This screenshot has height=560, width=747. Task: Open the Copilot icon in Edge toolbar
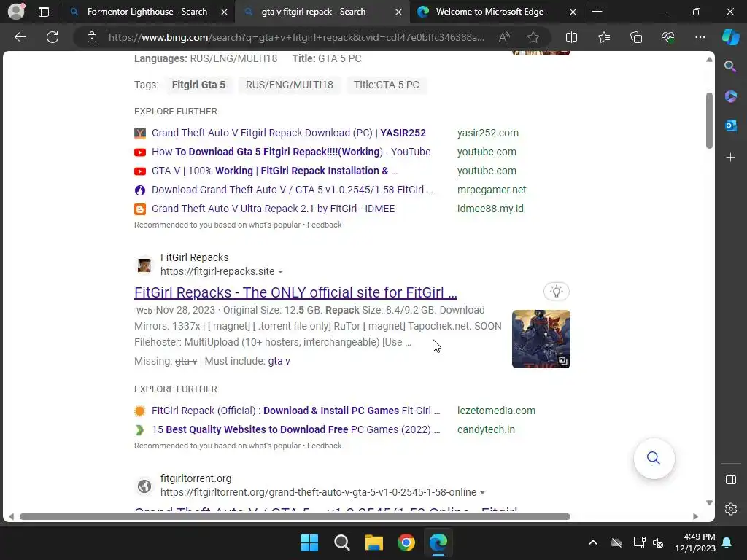coord(730,37)
